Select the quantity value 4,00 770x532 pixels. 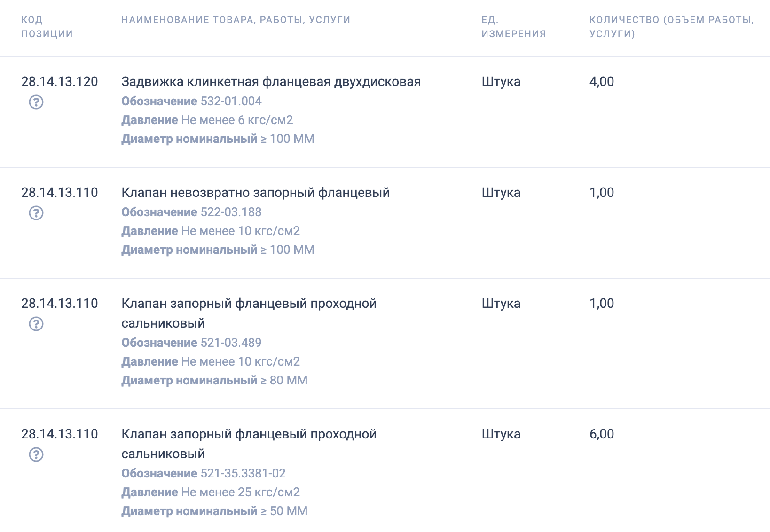pos(602,81)
